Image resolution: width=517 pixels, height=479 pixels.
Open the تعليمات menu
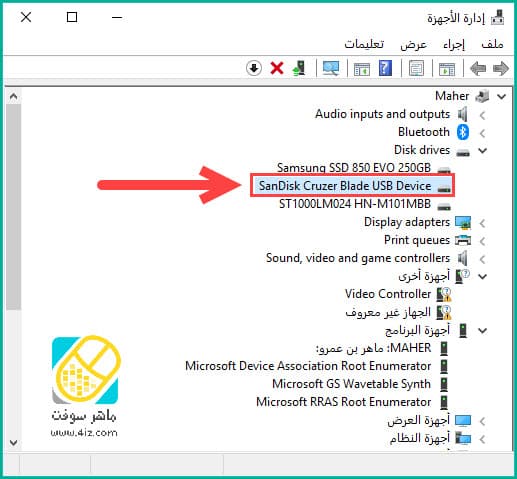[x=364, y=44]
